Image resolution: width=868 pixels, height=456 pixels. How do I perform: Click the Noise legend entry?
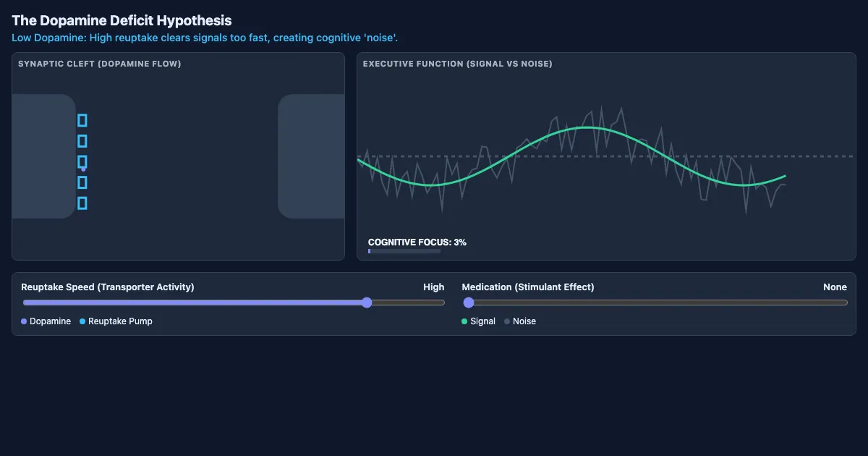520,321
